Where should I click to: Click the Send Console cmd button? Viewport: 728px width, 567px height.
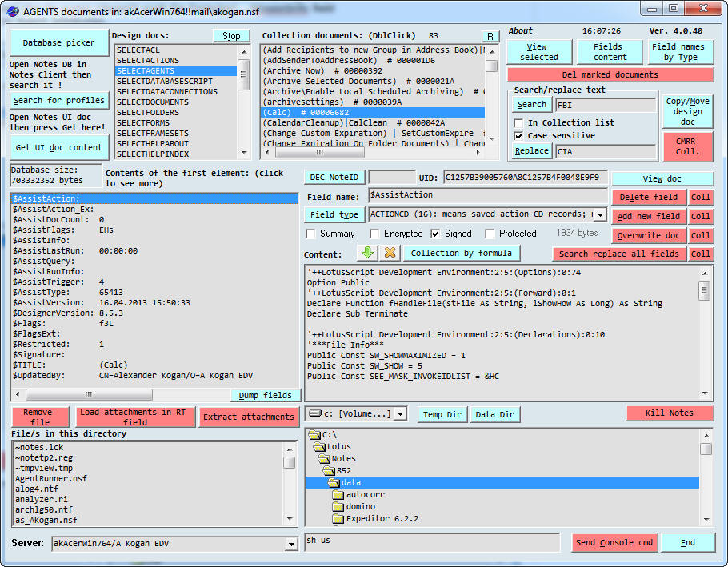point(614,542)
